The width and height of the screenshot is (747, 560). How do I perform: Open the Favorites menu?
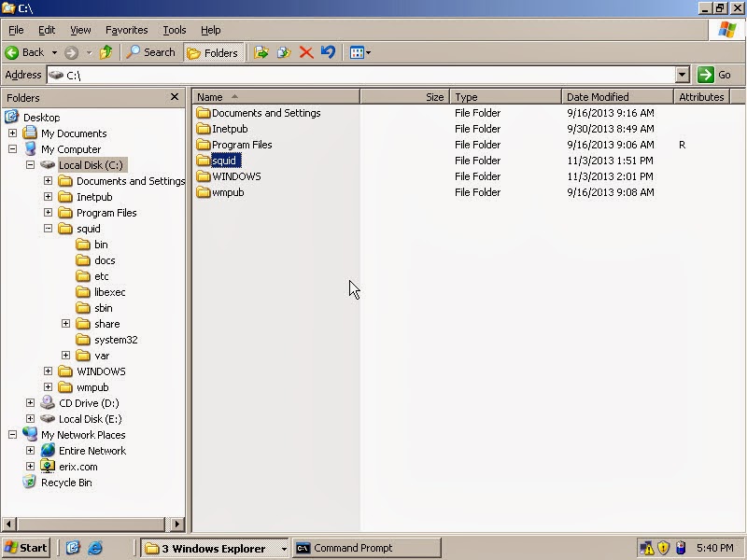tap(126, 30)
